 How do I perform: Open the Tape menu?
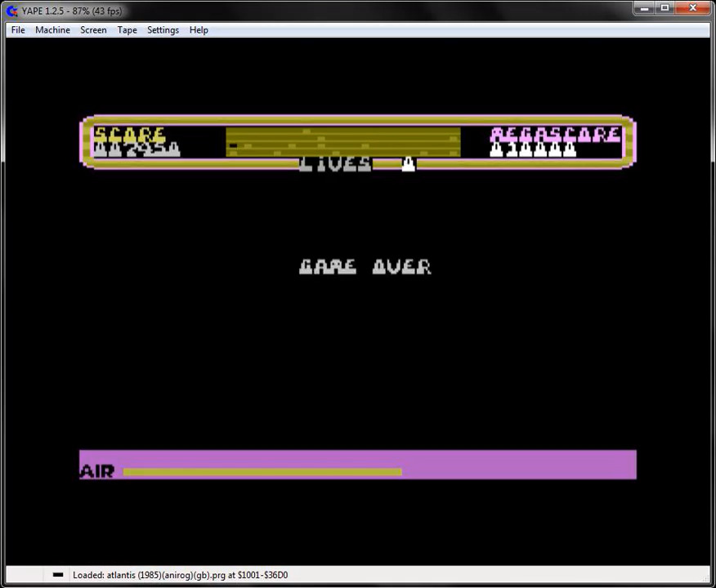tap(127, 30)
